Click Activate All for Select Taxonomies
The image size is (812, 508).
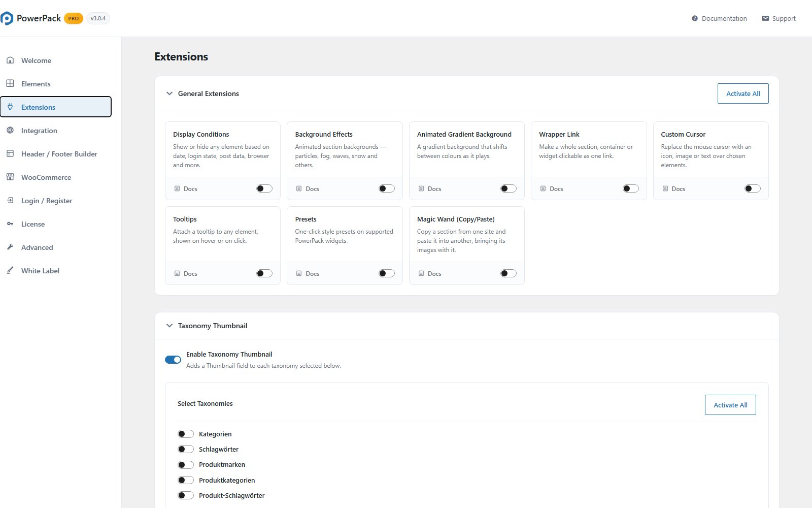(730, 405)
